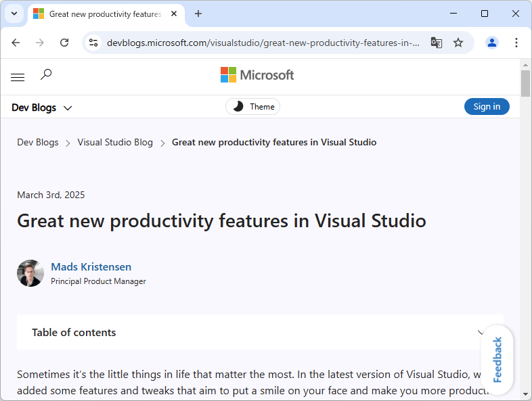The height and width of the screenshot is (401, 532).
Task: Click the page vertical scrollbar thumb
Action: [x=525, y=83]
